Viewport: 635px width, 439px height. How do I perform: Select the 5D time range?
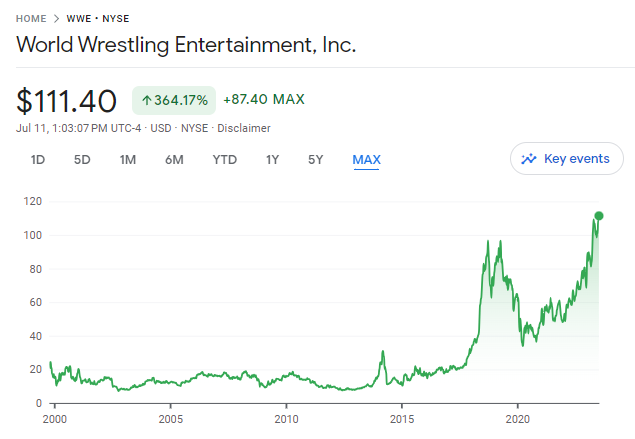click(x=82, y=160)
